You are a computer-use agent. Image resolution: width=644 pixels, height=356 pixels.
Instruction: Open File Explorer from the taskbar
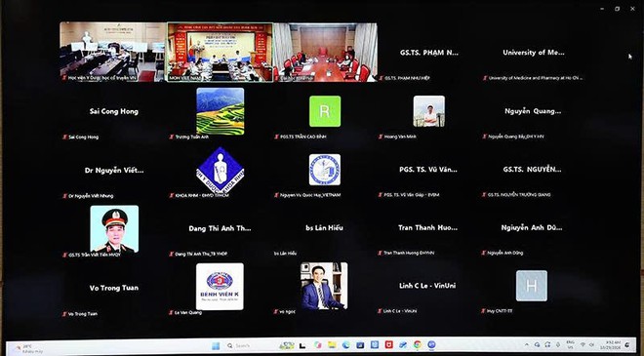point(332,345)
